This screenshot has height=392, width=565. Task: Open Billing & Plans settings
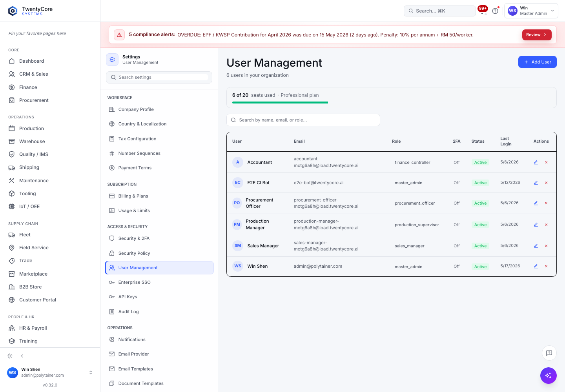[x=159, y=196]
